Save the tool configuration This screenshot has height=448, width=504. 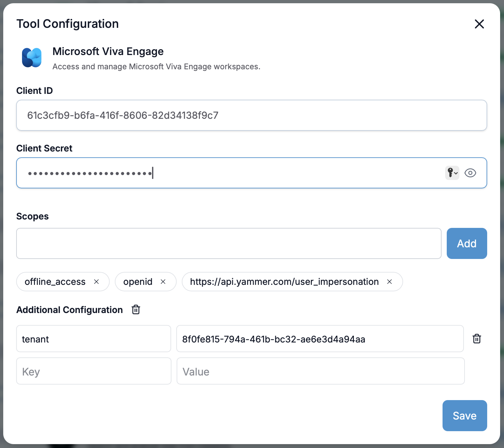(465, 416)
